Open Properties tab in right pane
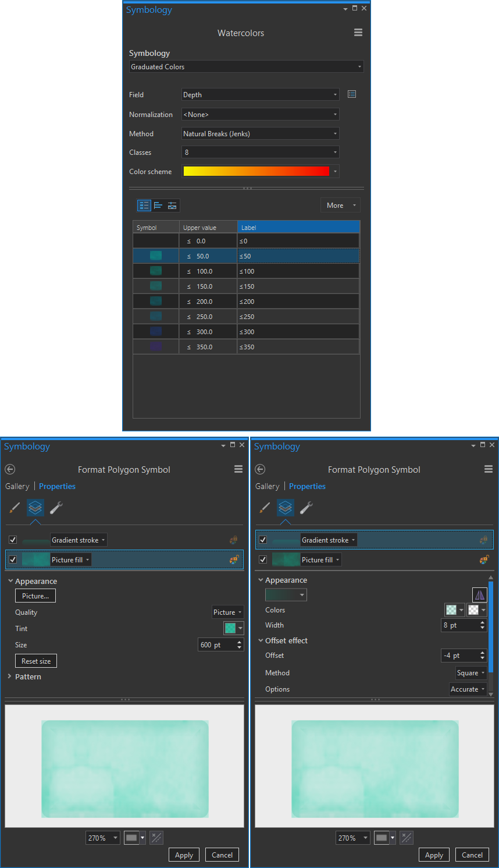The width and height of the screenshot is (499, 868). tap(307, 486)
